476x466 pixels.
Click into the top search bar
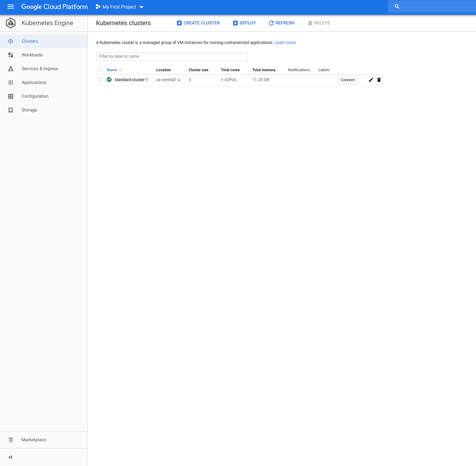(432, 7)
